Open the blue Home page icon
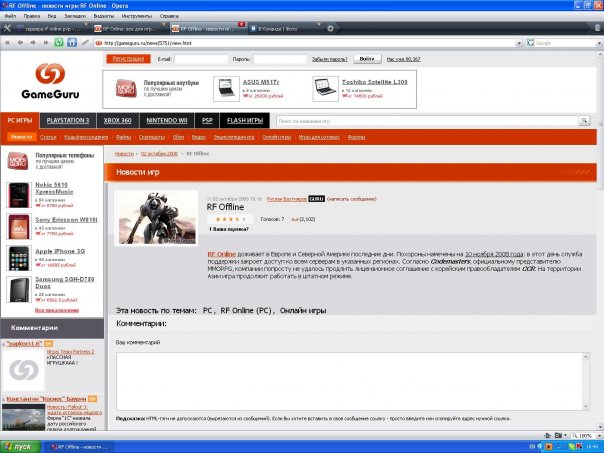Image resolution: width=604 pixels, height=453 pixels. [x=72, y=43]
